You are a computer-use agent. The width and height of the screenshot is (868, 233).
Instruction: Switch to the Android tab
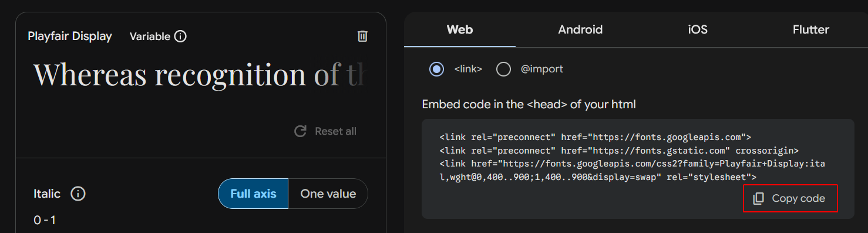[580, 29]
